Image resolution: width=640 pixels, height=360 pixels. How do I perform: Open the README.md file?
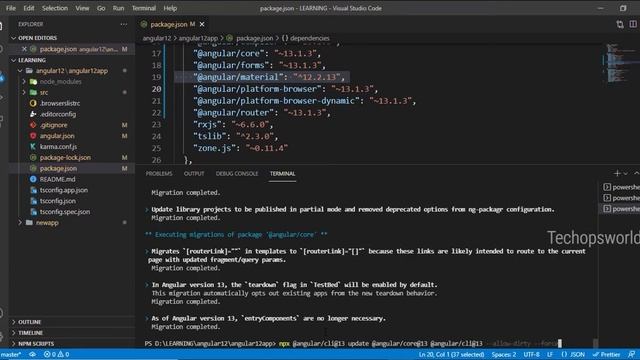tap(57, 179)
